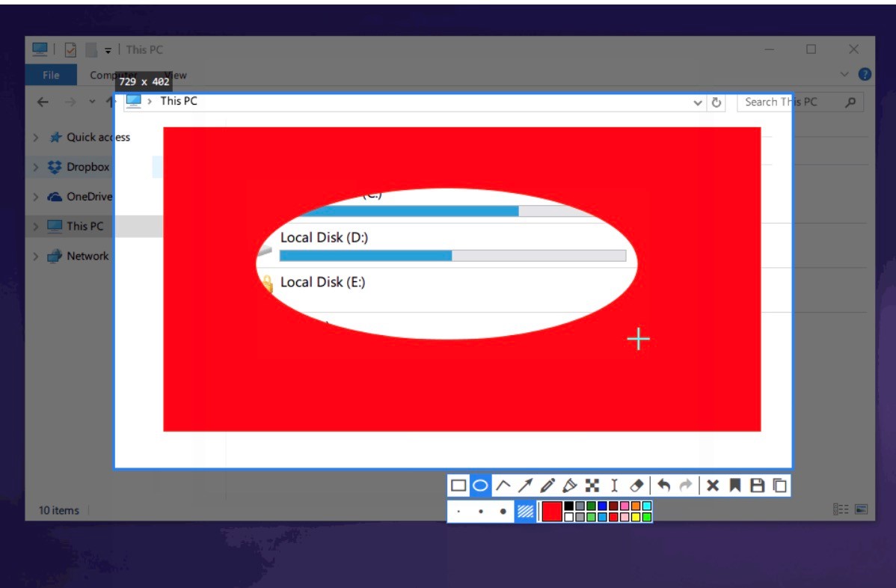This screenshot has width=896, height=588.
Task: Pick the hot pink swatch
Action: click(x=625, y=506)
